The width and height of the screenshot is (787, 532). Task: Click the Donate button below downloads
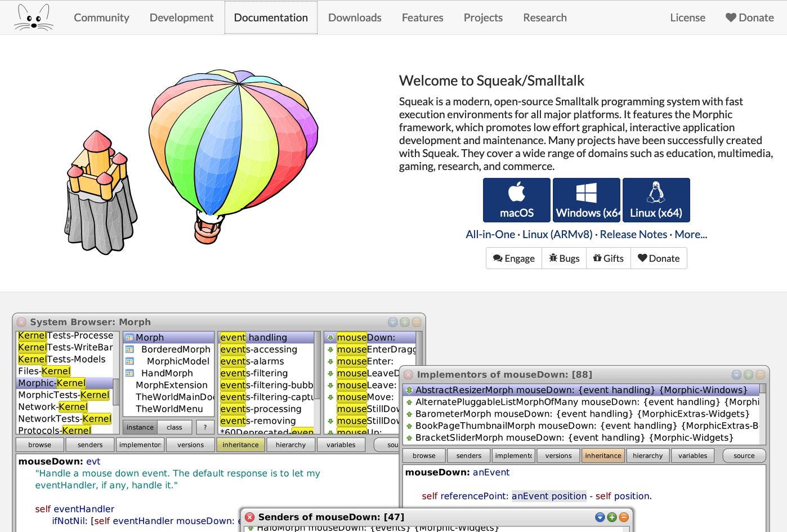click(x=659, y=258)
